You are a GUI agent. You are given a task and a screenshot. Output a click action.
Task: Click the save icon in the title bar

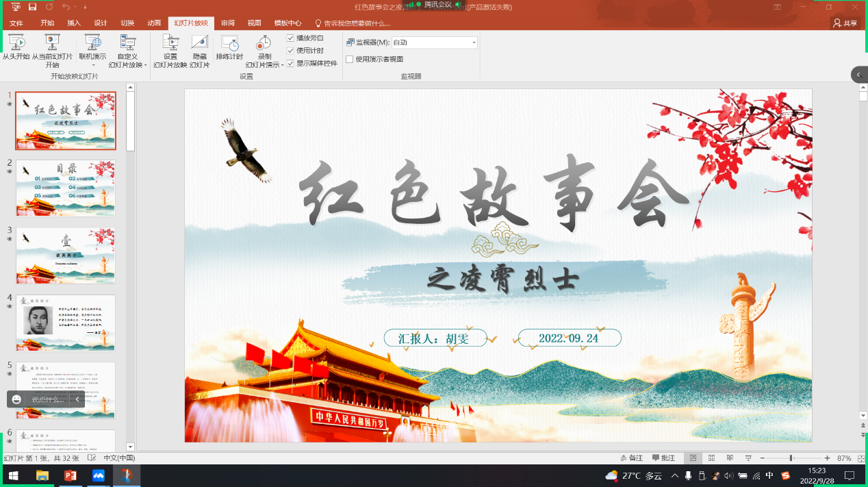tap(32, 7)
